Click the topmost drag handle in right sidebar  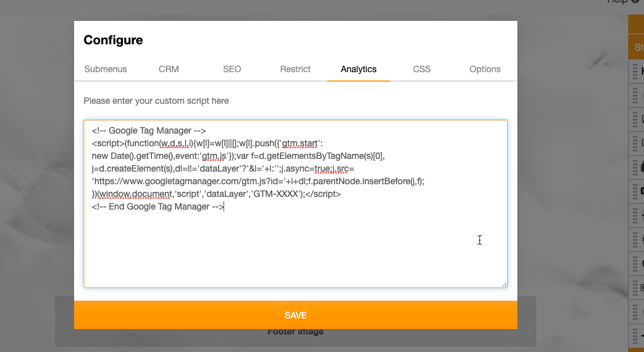635,71
